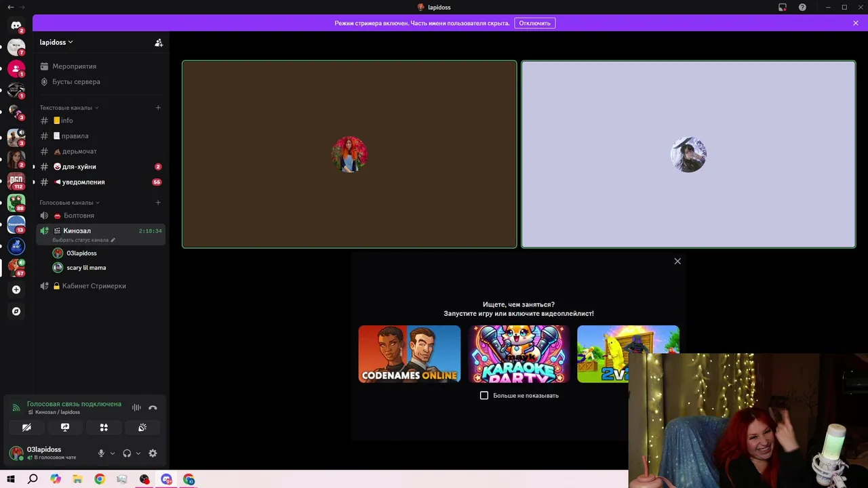Screen dimensions: 868x488
Task: Launch Karaoke Party activity
Action: click(x=519, y=354)
